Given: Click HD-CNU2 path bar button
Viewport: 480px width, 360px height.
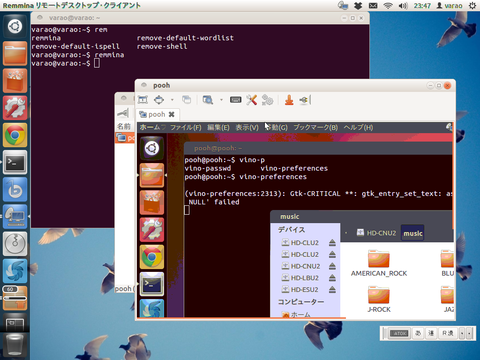Looking at the screenshot, I should pyautogui.click(x=376, y=233).
